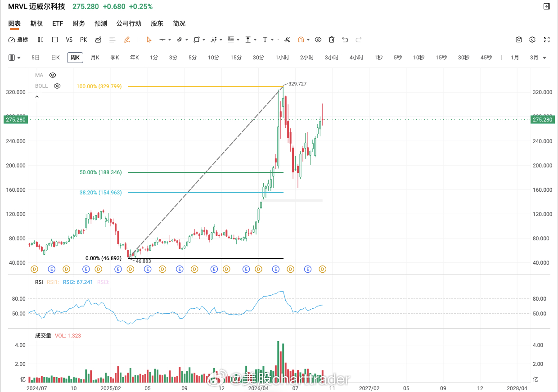Click the 275.280 price label on right axis
558x392 pixels.
click(x=544, y=119)
